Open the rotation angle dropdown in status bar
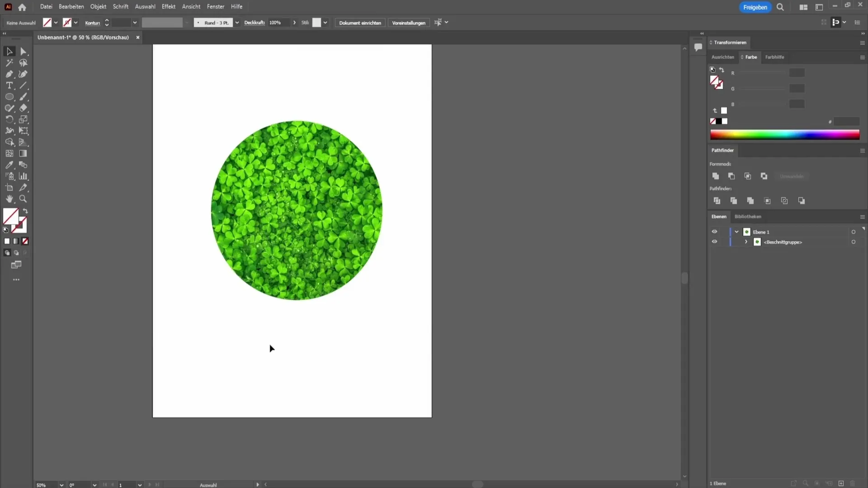Viewport: 868px width, 488px height. pos(94,485)
